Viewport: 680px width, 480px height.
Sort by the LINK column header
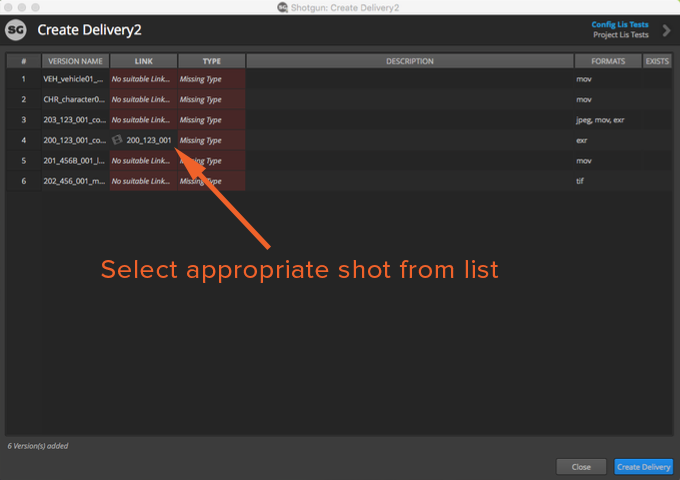[144, 61]
